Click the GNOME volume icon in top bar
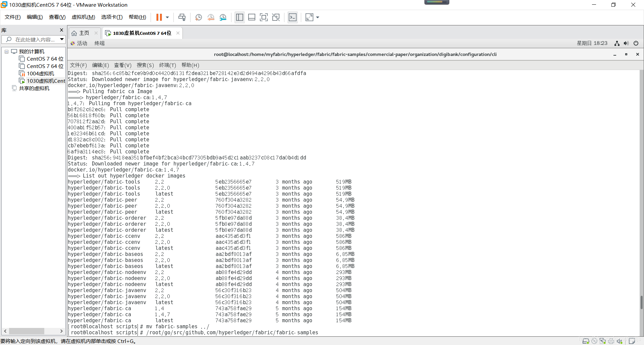This screenshot has width=644, height=345. [x=626, y=43]
